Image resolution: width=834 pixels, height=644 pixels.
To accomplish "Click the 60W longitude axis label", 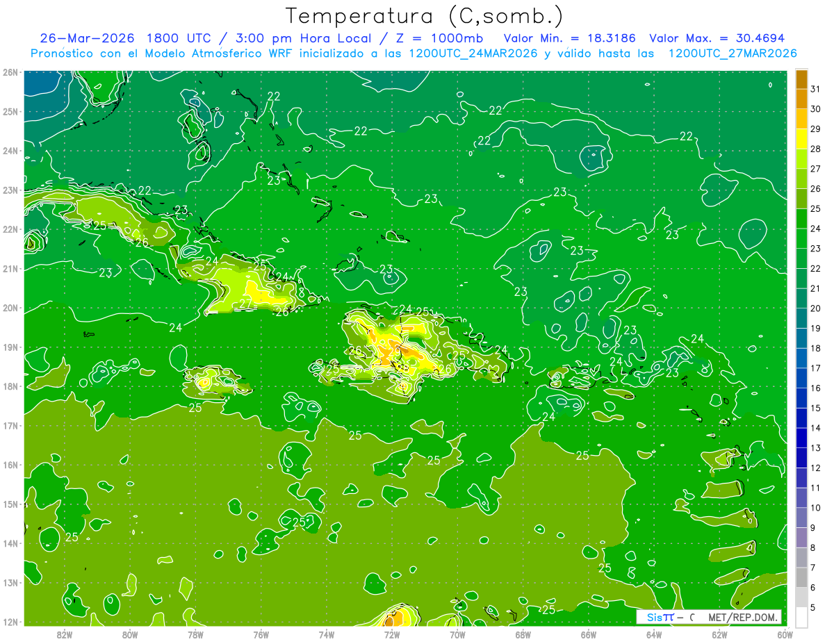I will click(785, 634).
